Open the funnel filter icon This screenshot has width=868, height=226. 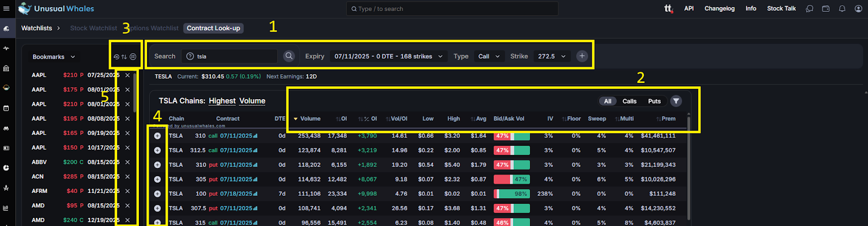click(676, 101)
